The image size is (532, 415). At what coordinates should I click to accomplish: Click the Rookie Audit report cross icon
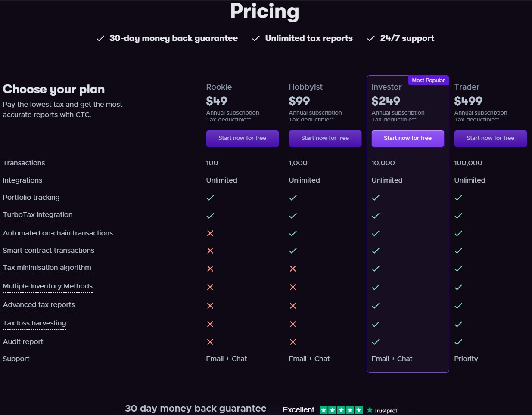point(210,342)
